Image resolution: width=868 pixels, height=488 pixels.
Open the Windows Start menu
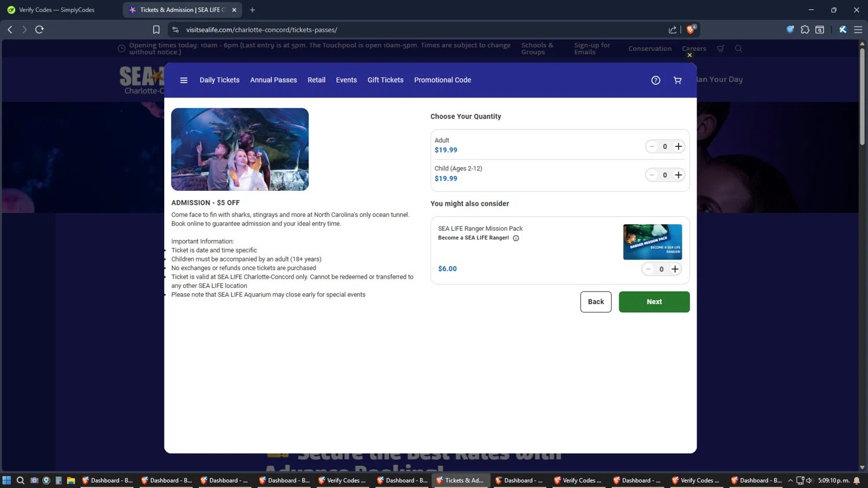coord(7,480)
